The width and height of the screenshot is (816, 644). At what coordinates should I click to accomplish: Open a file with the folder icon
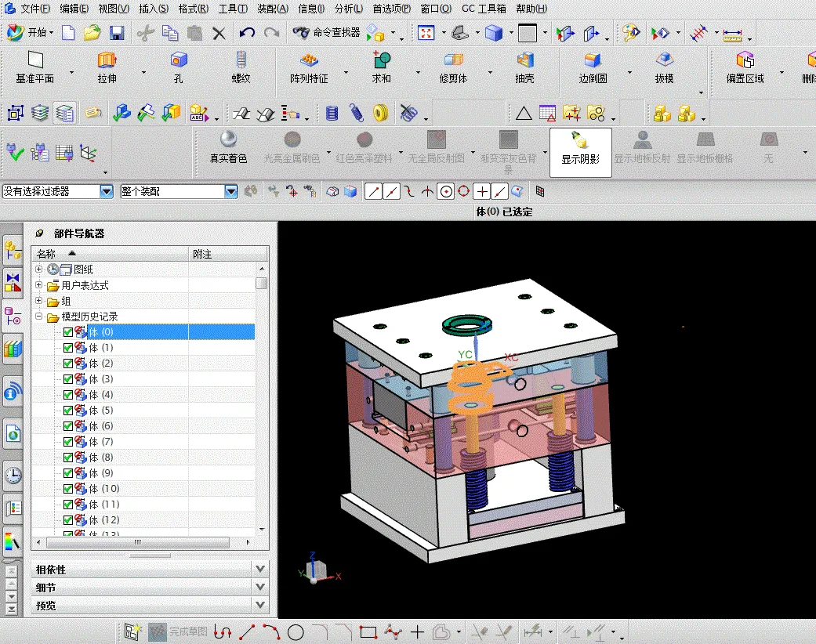click(92, 33)
